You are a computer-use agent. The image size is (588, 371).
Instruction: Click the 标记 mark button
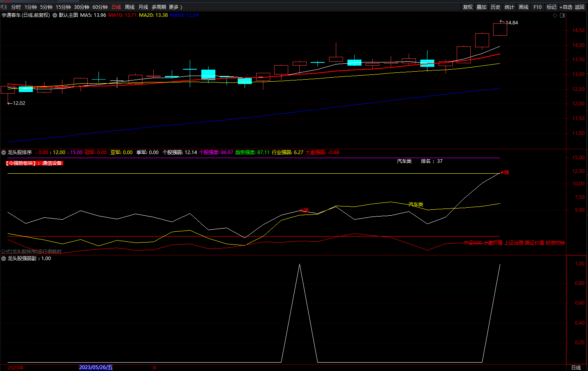(x=552, y=7)
